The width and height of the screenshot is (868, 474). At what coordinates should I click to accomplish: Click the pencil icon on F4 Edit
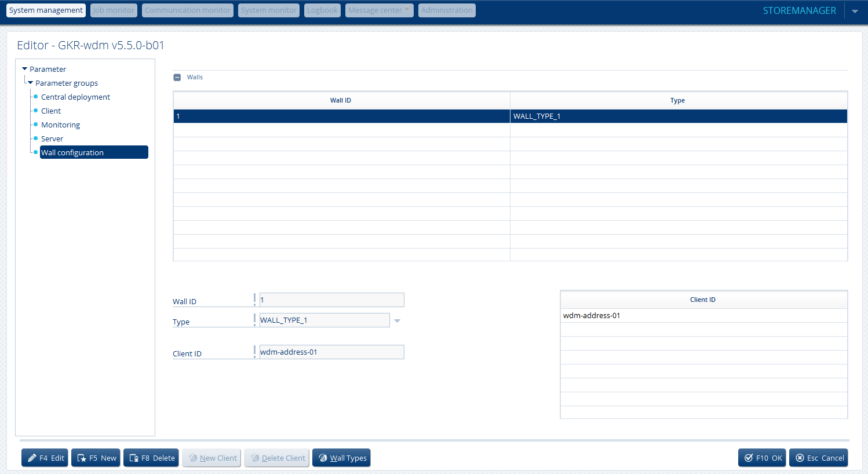click(32, 458)
